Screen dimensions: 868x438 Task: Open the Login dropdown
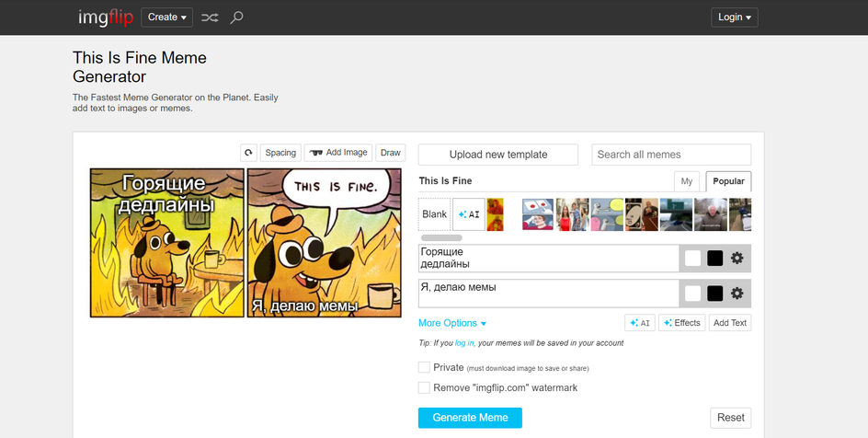(x=734, y=17)
